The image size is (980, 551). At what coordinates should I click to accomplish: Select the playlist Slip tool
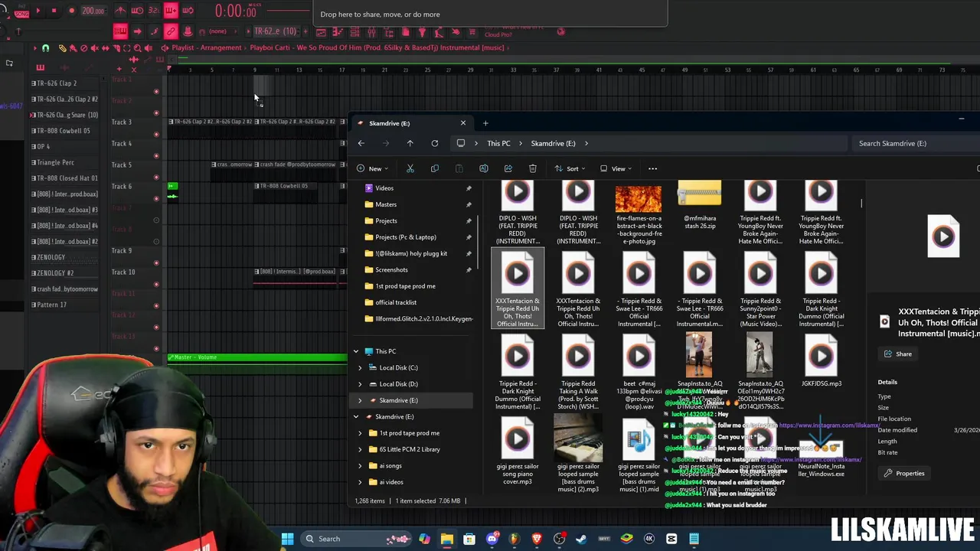tap(106, 48)
